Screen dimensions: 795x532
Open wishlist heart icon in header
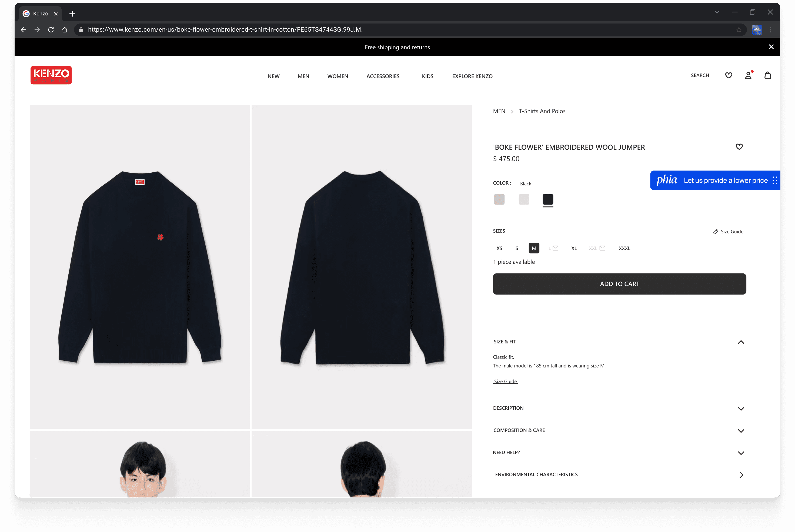click(728, 75)
